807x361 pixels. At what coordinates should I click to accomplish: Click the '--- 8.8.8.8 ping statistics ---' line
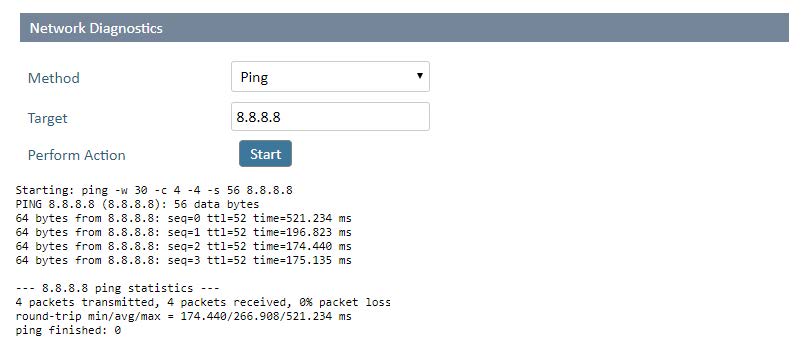tap(118, 288)
